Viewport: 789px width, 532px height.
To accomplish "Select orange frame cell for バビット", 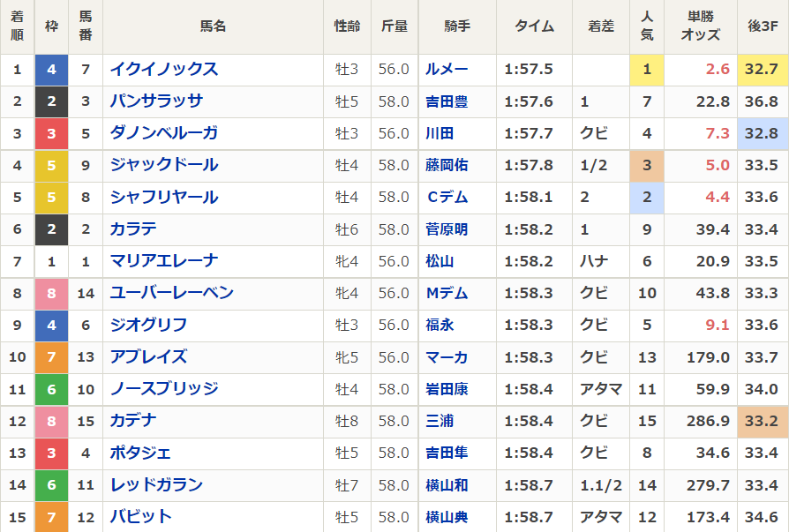I will point(51,517).
